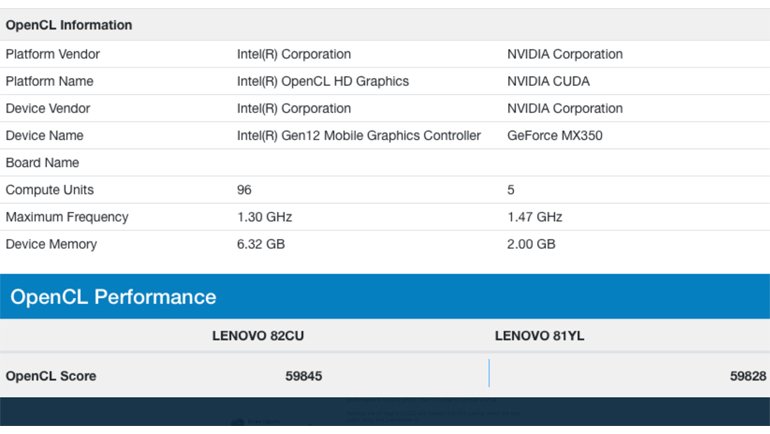The width and height of the screenshot is (770, 434).
Task: Select the 'NVIDIA CUDA' value
Action: click(x=548, y=81)
